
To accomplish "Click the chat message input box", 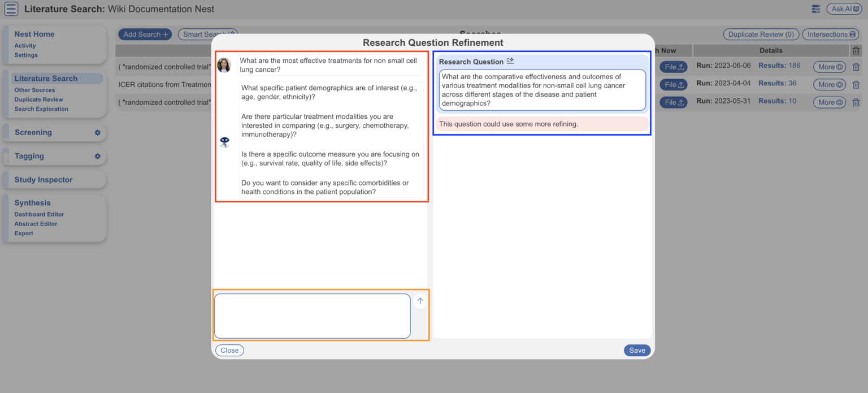I will (312, 316).
